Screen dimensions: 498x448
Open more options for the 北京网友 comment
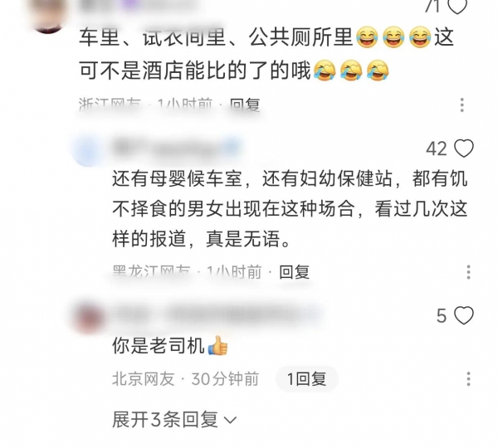468,379
